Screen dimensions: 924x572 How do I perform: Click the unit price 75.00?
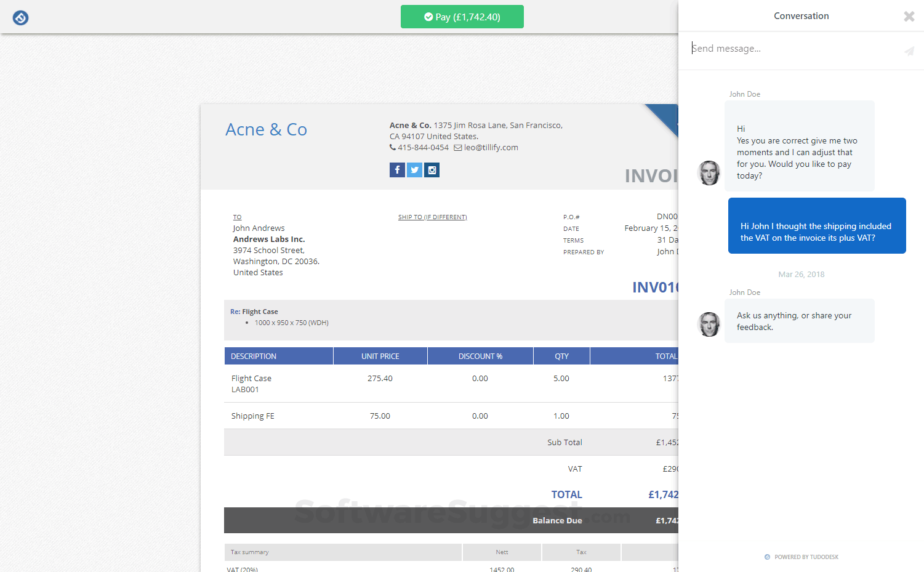(380, 416)
